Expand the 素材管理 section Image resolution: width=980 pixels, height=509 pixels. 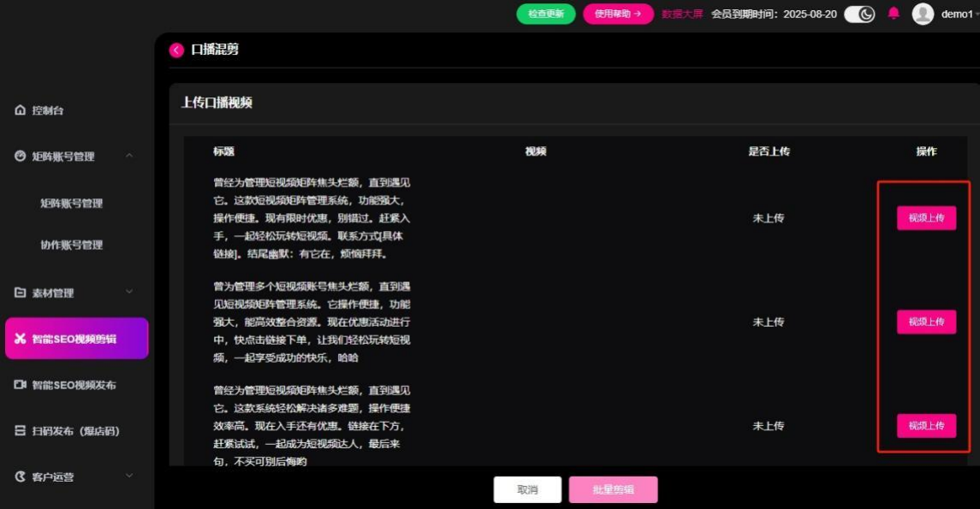[130, 293]
